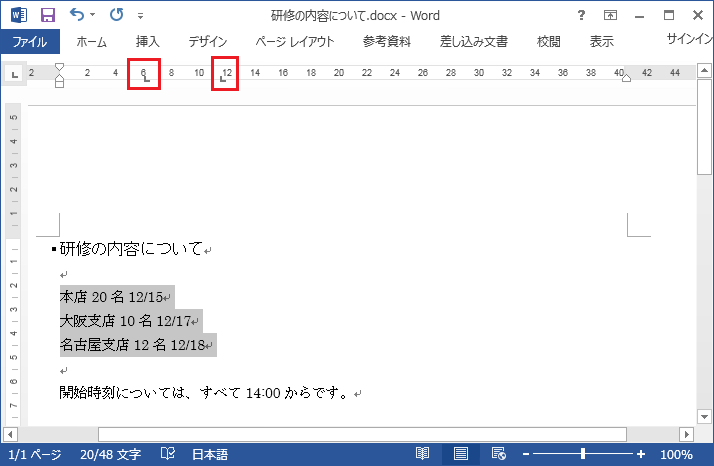Undo the last action

point(76,15)
